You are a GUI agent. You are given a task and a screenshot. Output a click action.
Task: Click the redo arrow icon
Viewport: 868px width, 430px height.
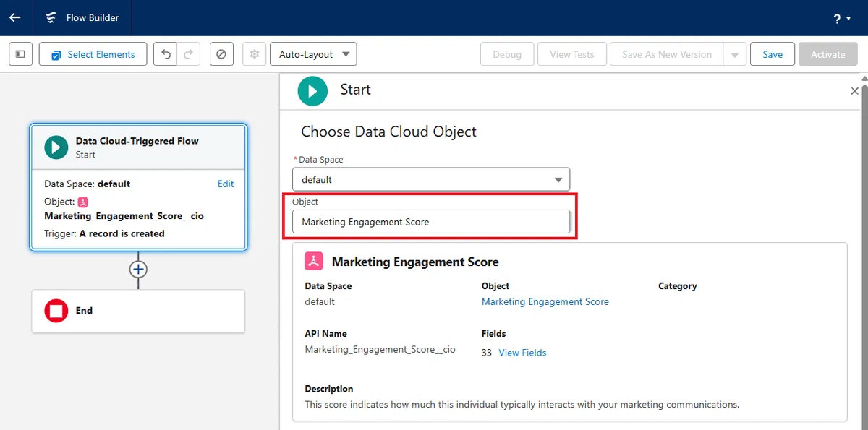(x=188, y=54)
